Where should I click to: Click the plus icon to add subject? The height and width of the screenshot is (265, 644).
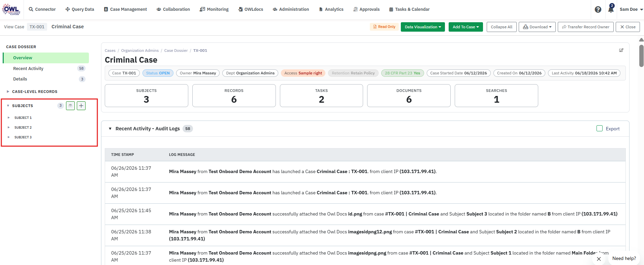tap(81, 106)
